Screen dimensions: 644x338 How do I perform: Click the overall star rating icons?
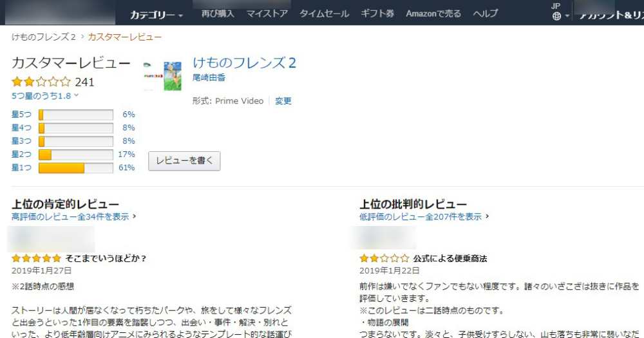click(x=41, y=82)
